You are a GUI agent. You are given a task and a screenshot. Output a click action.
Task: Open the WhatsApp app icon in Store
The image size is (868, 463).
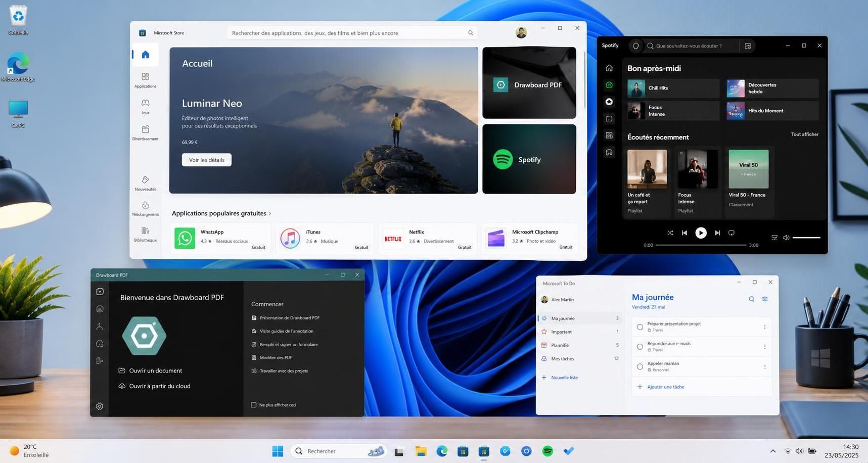click(x=185, y=238)
